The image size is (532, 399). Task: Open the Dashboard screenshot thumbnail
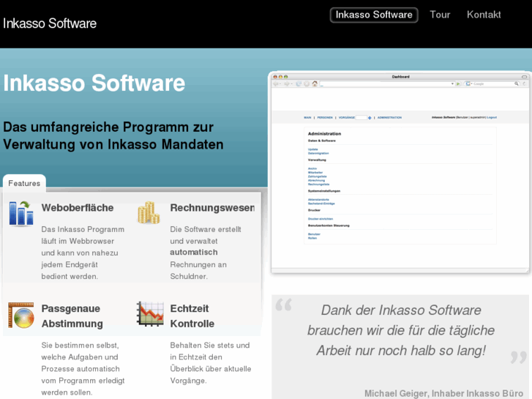pos(400,172)
